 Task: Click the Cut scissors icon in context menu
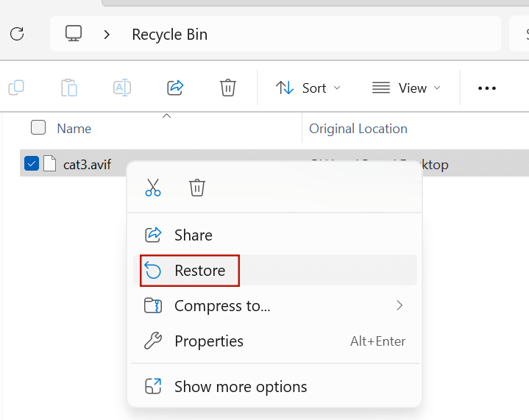click(153, 188)
